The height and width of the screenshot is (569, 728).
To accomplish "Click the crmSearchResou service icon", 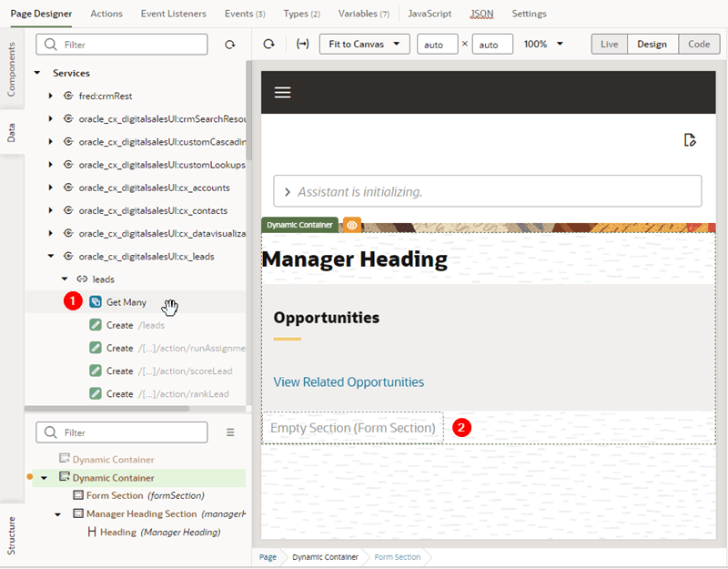I will 68,119.
